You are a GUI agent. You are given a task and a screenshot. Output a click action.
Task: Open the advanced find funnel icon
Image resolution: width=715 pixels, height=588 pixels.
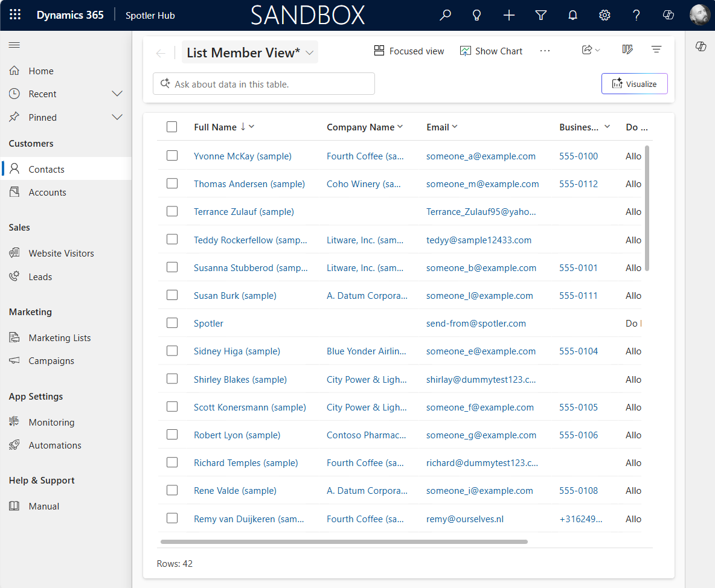tap(541, 15)
